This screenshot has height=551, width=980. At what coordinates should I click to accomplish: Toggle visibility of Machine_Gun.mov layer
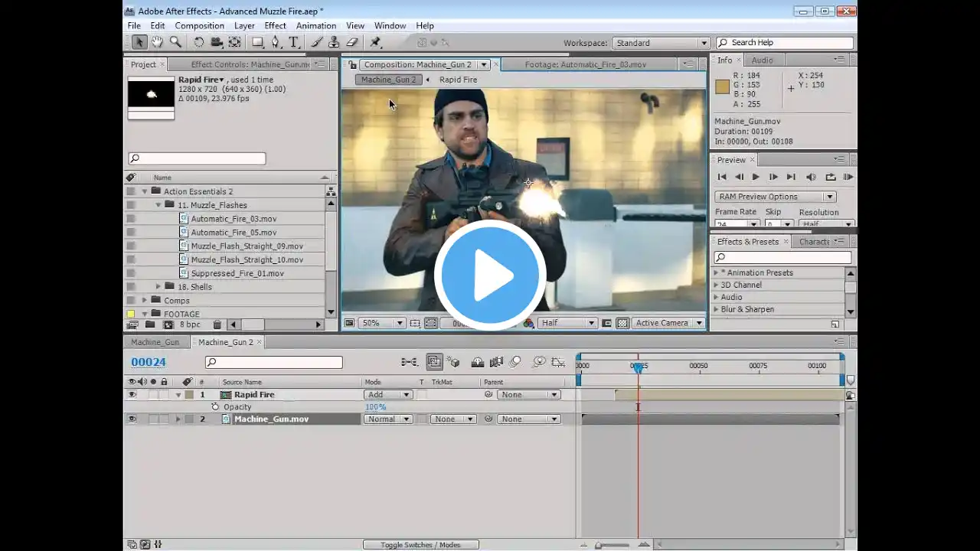132,419
